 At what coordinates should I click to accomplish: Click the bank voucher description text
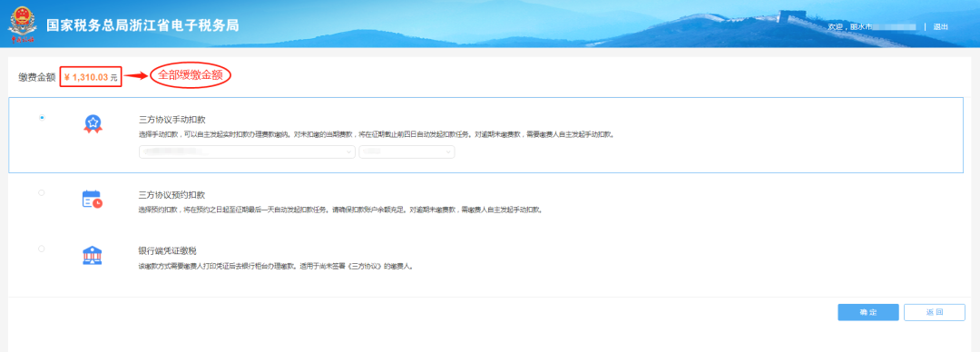[276, 266]
